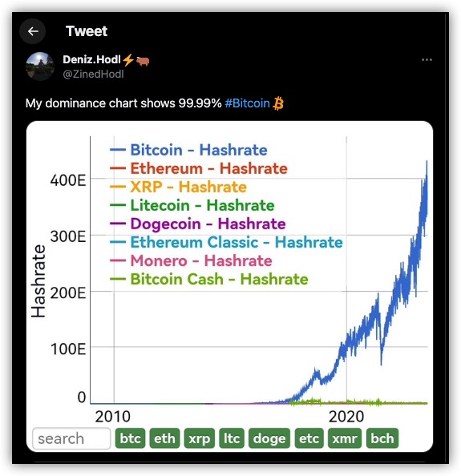Click the etc coin tag

[x=309, y=438]
